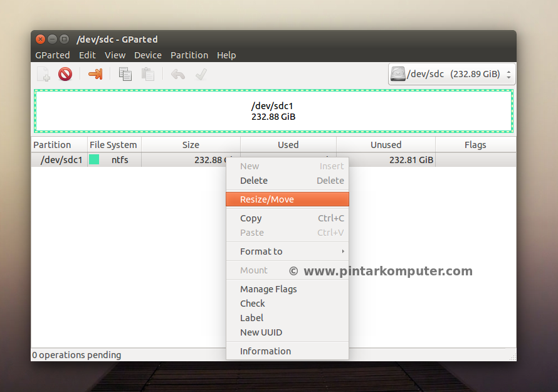Click the Unused column header
The width and height of the screenshot is (558, 392).
(386, 144)
